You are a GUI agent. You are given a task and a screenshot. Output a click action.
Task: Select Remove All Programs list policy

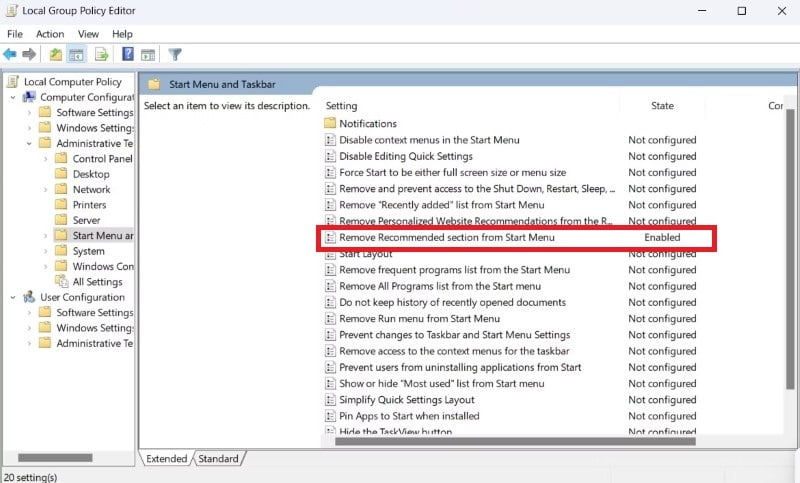[440, 286]
